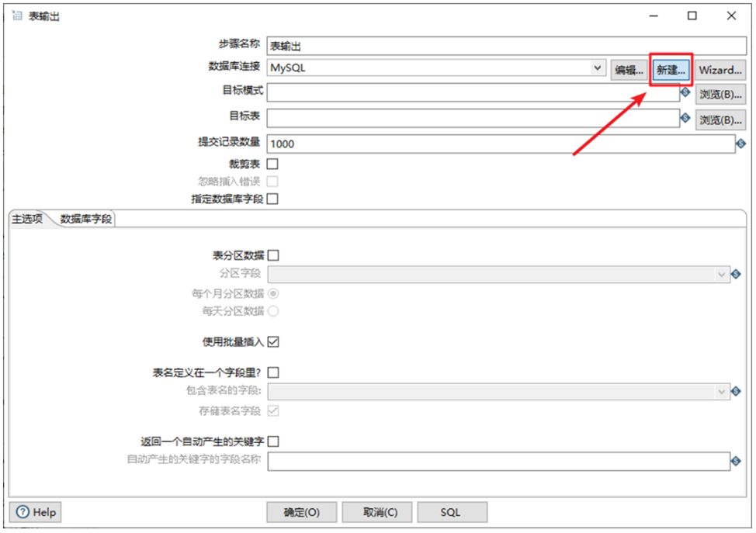Click the table output window title icon
This screenshot has height=533, width=756.
pyautogui.click(x=17, y=16)
